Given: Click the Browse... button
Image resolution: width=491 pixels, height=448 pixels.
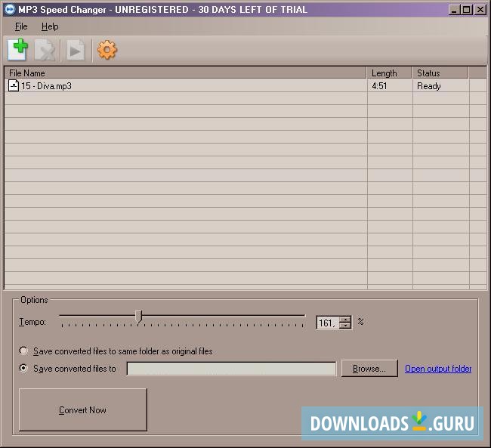Looking at the screenshot, I should pyautogui.click(x=369, y=369).
